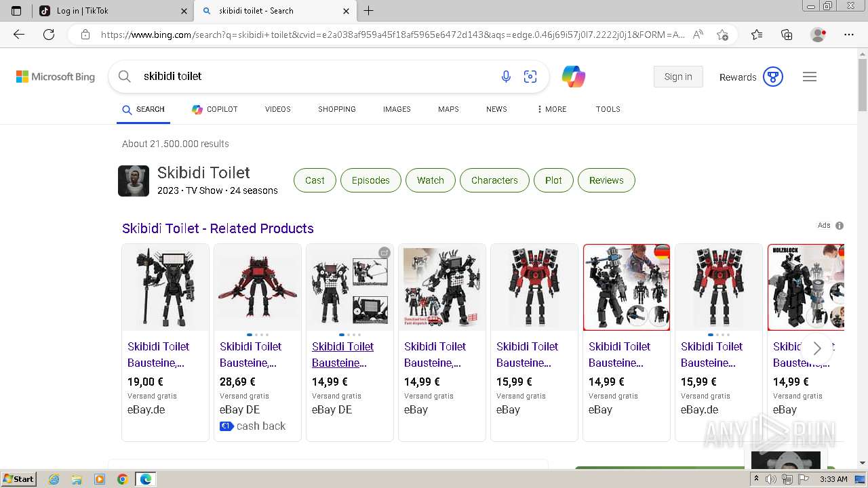Screen dimensions: 868x488
Task: Click the site info lock icon
Action: pyautogui.click(x=85, y=35)
